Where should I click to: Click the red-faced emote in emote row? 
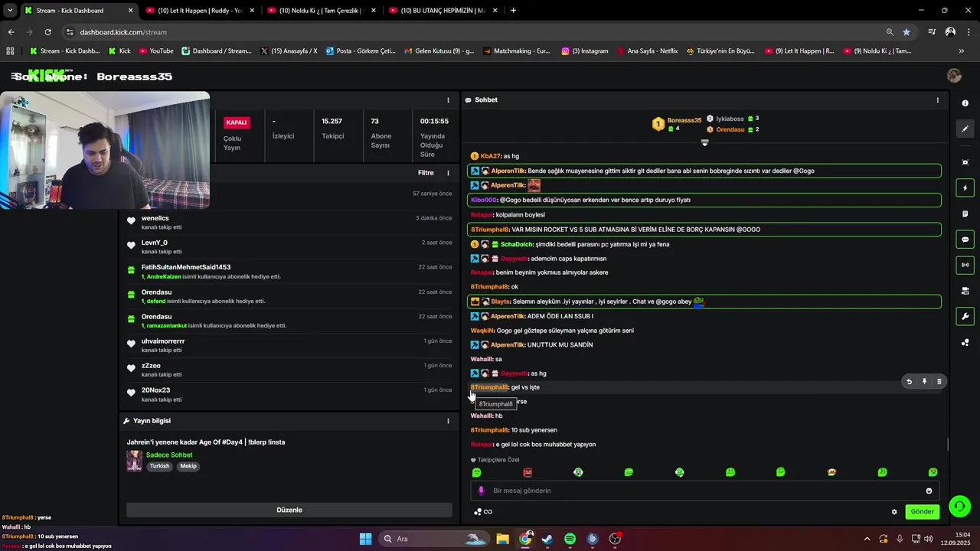point(528,472)
